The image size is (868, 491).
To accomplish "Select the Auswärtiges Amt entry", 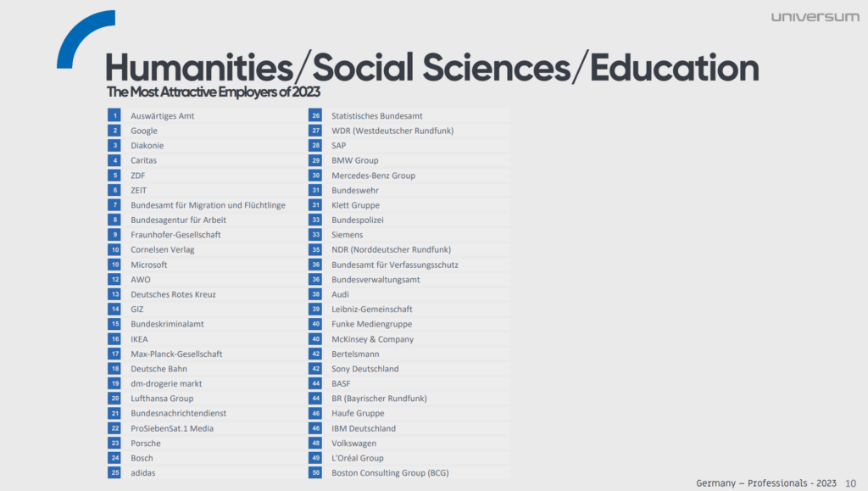I will coord(162,115).
